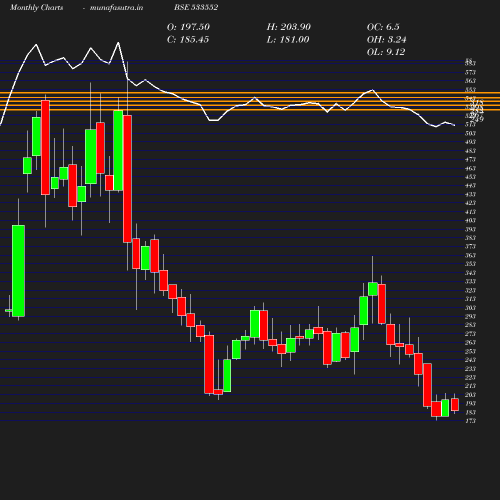500x500 pixels.
Task: Click the 333 price axis label
Action: point(470,282)
